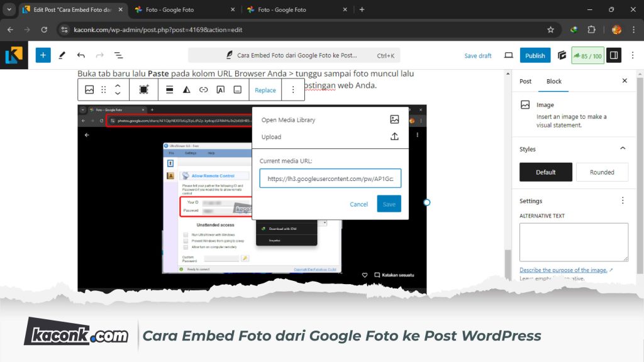Click the Image block type icon

[89, 89]
